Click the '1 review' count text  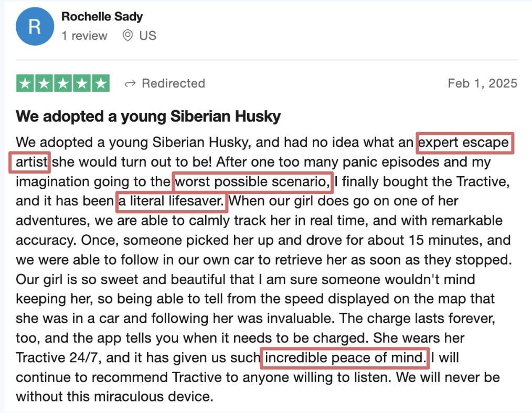(x=84, y=36)
